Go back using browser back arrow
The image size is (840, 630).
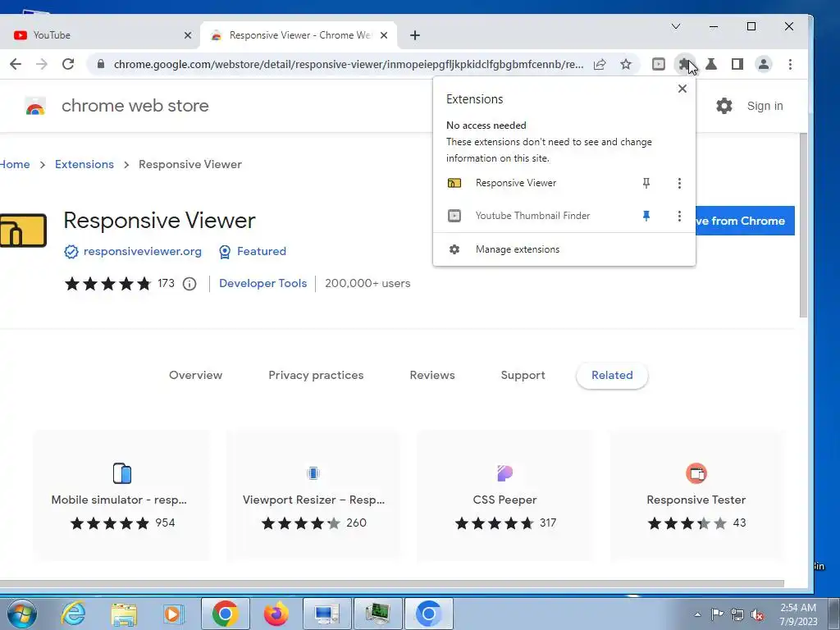coord(16,64)
